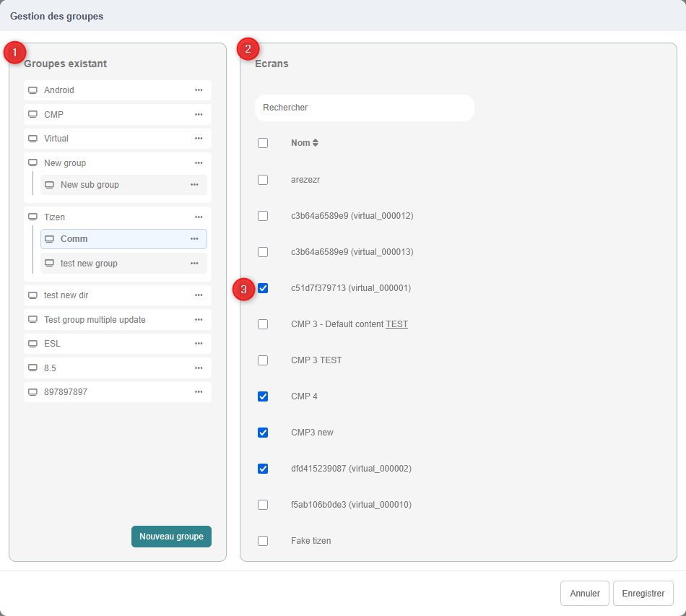Cancel the dialog with Annuler
Viewport: 686px width, 616px height.
click(584, 594)
